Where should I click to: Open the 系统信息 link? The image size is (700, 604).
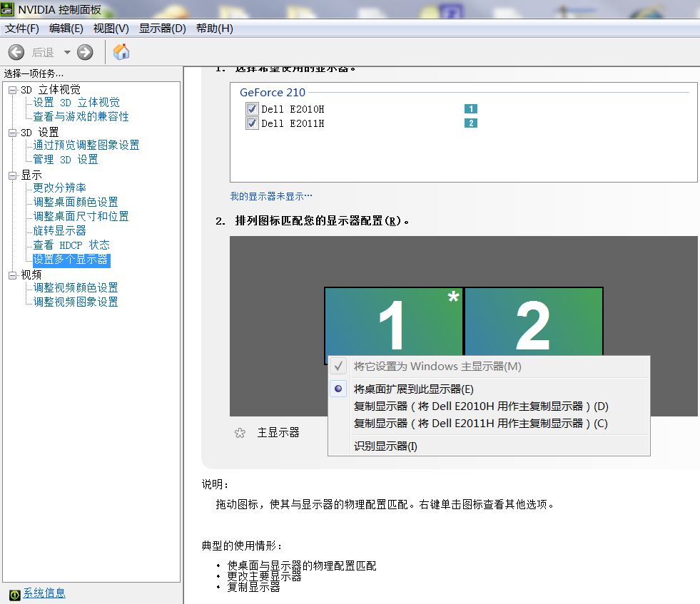click(x=44, y=593)
